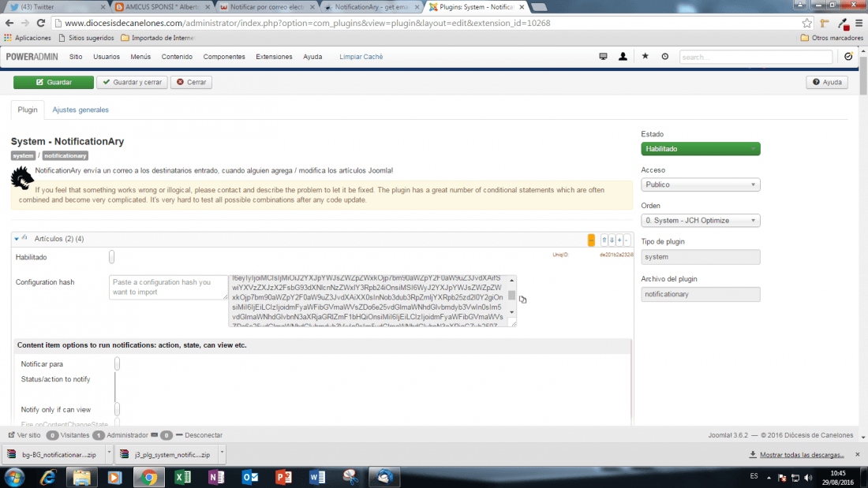Open the user profile icon menu

623,57
